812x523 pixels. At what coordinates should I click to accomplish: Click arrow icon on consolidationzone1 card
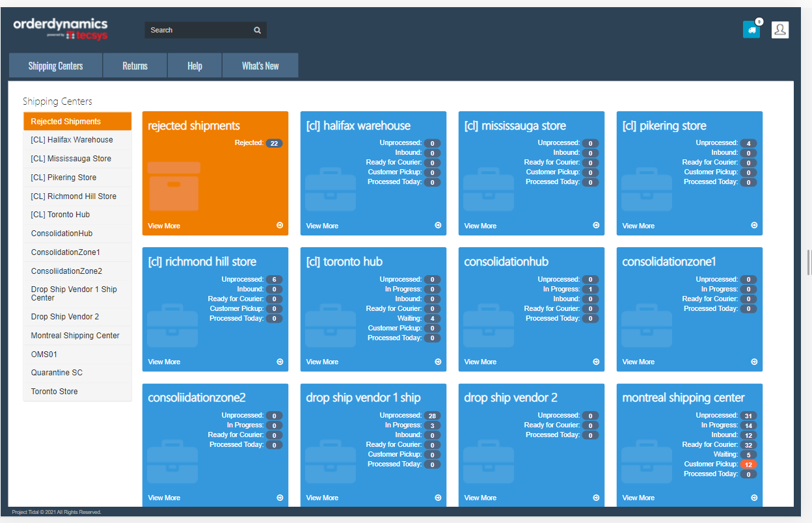click(754, 361)
